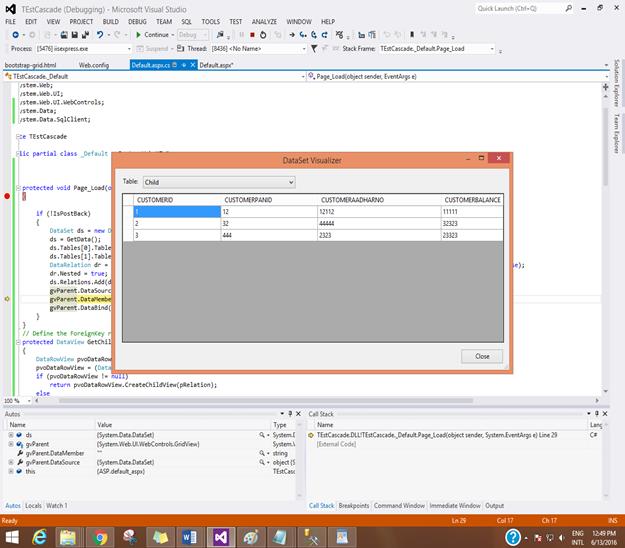Expand the gvParent variable in Autos

coord(11,444)
